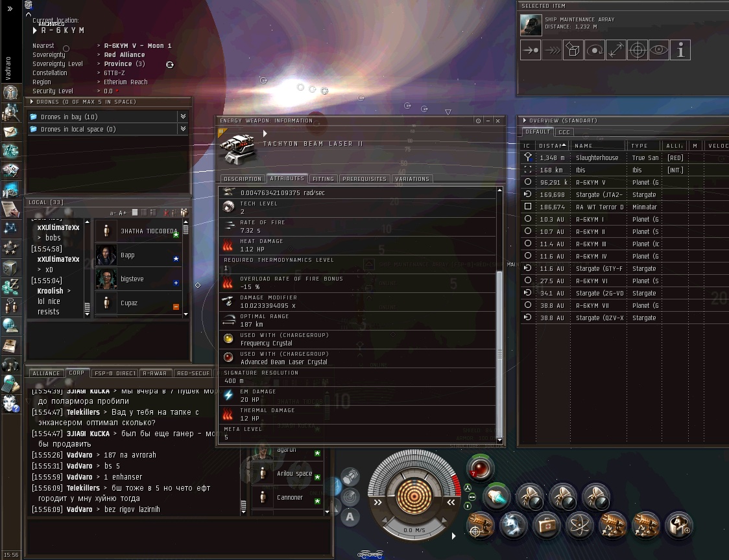
Task: Click the Lock Target crosshair icon
Action: click(x=638, y=50)
